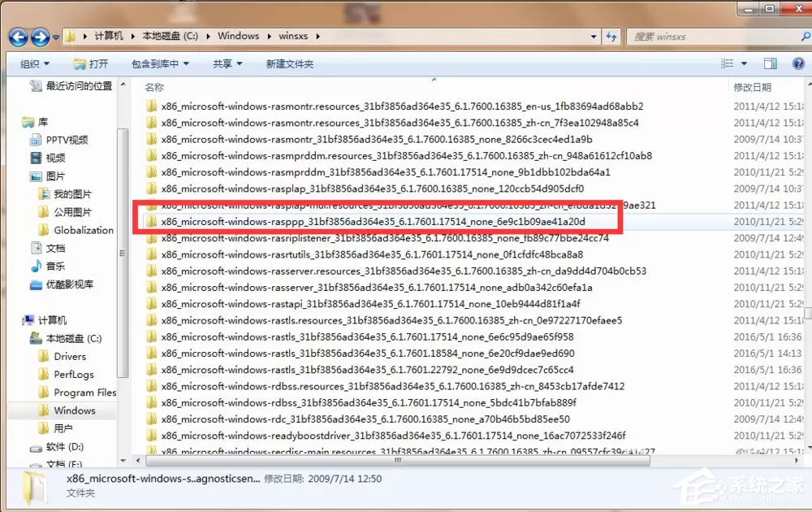Open the 组织 menu
The image size is (812, 512).
click(x=35, y=63)
